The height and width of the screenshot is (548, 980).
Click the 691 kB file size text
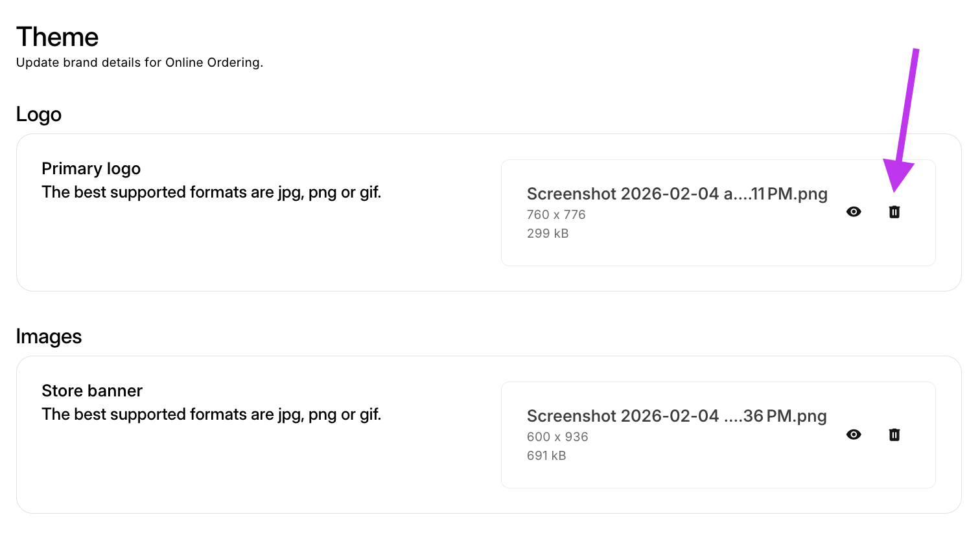pos(546,455)
